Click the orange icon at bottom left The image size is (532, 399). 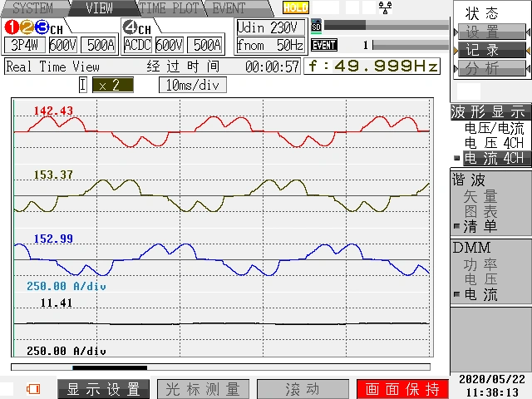[34, 388]
